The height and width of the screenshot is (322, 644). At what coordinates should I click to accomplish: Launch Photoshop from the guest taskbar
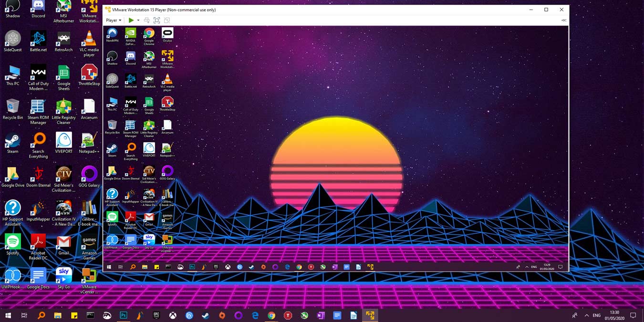(191, 267)
